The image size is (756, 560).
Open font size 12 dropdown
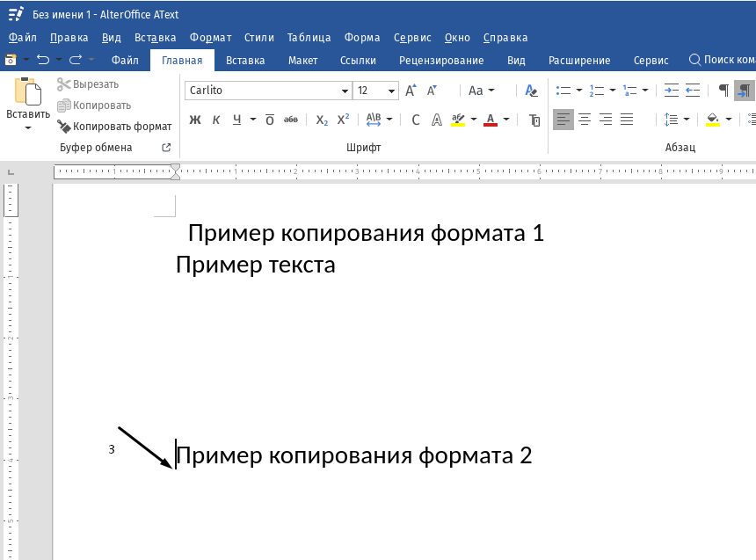pos(391,91)
